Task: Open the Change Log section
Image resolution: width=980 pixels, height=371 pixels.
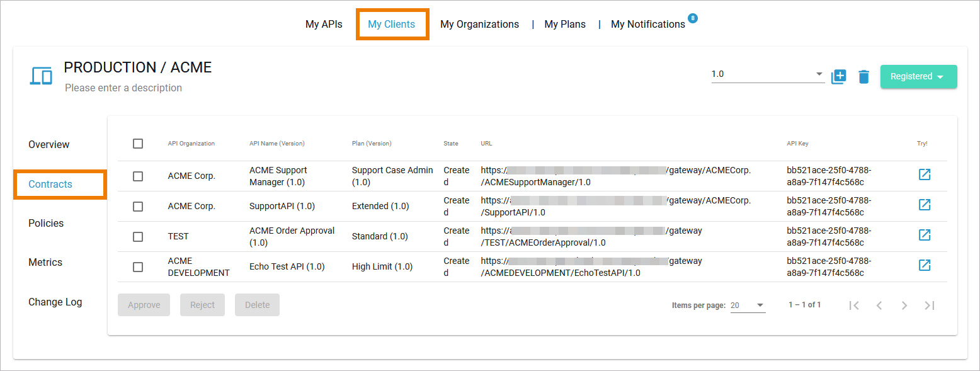Action: (x=55, y=302)
